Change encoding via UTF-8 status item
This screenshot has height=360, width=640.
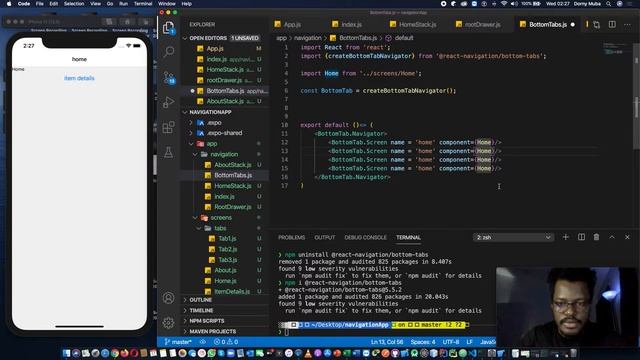point(451,342)
